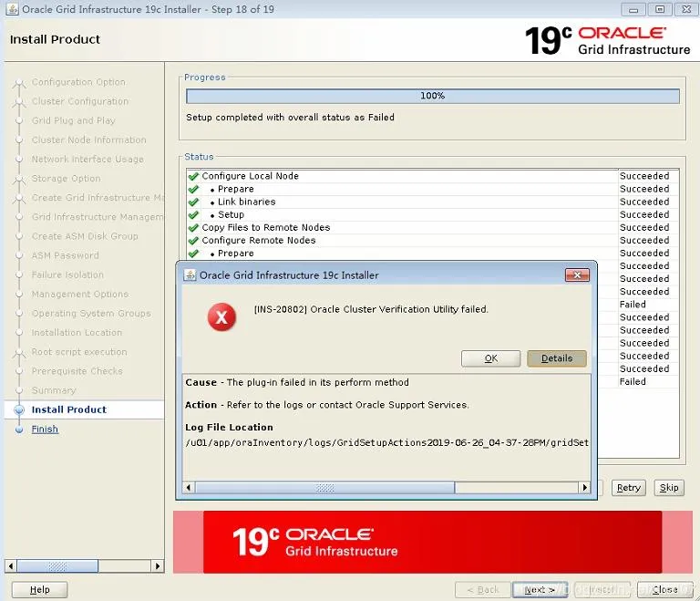The width and height of the screenshot is (700, 601).
Task: Select the Cluster Node Information step
Action: (88, 140)
